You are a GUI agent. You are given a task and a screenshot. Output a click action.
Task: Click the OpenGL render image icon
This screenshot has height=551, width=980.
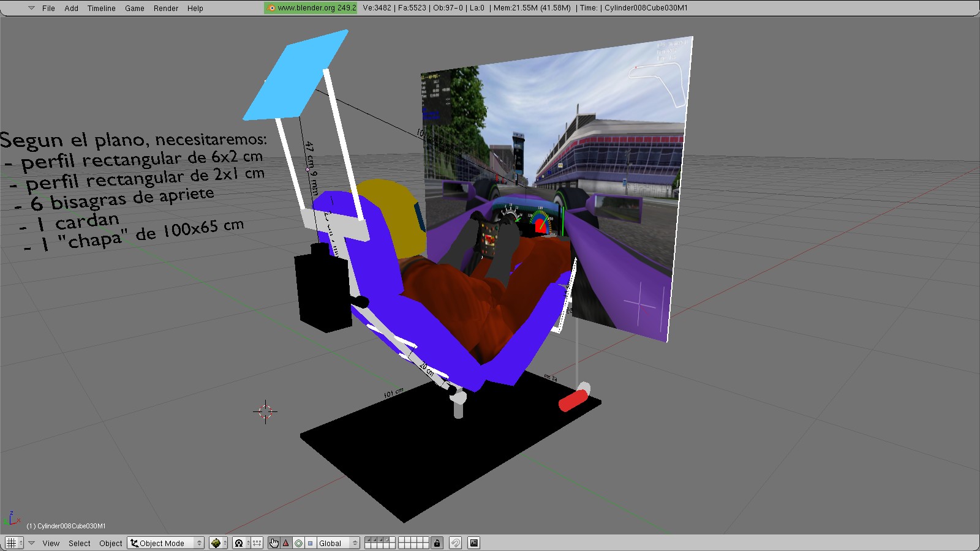click(x=473, y=543)
